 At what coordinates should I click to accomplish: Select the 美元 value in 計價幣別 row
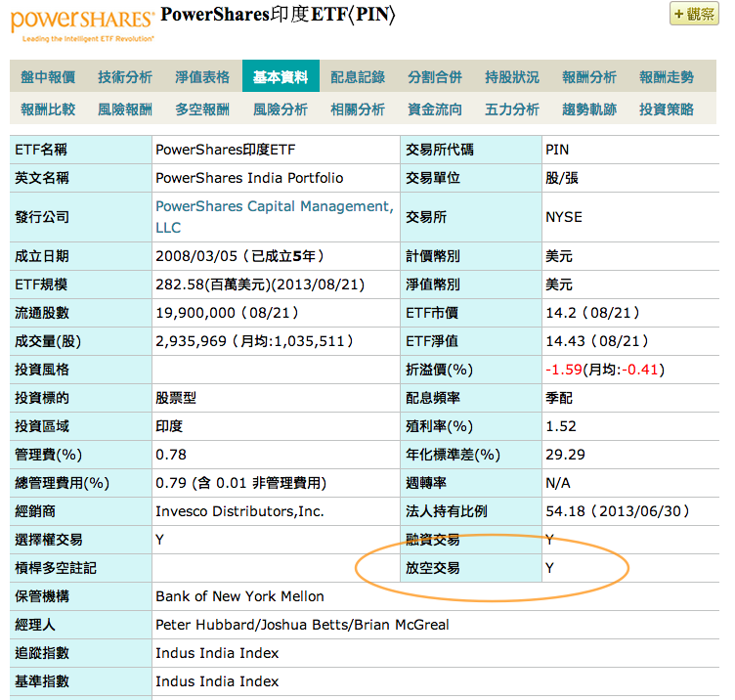[559, 256]
